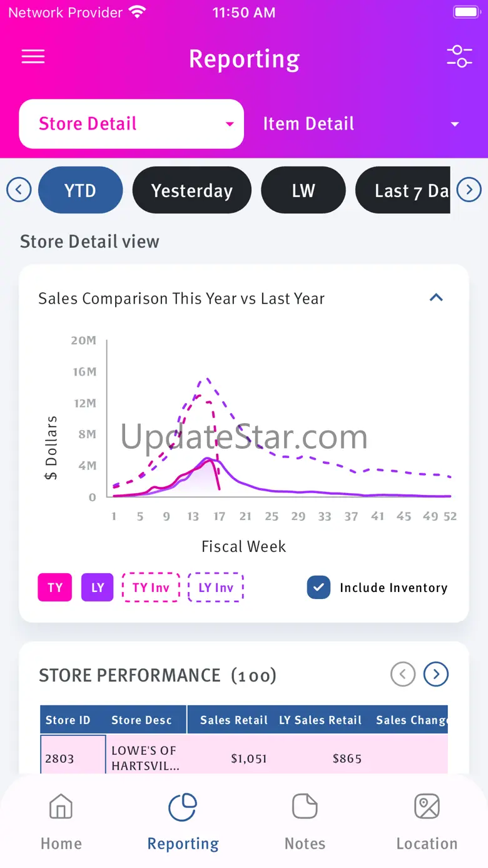Image resolution: width=488 pixels, height=868 pixels.
Task: Open the Notes icon in bottom bar
Action: [305, 807]
